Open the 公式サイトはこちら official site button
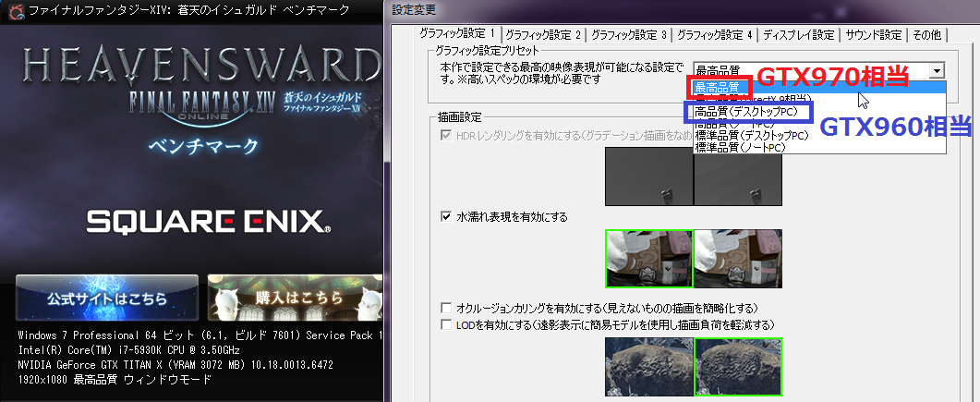The image size is (980, 402). click(107, 298)
